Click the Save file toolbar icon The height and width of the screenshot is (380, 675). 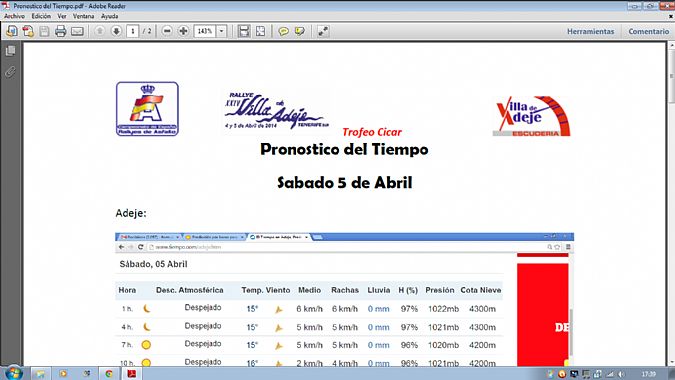tap(44, 31)
